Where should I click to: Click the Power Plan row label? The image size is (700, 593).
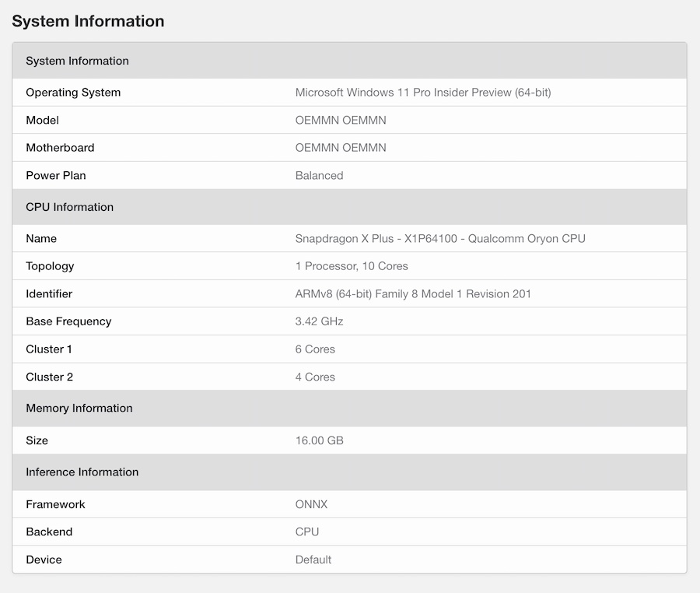[x=56, y=176]
